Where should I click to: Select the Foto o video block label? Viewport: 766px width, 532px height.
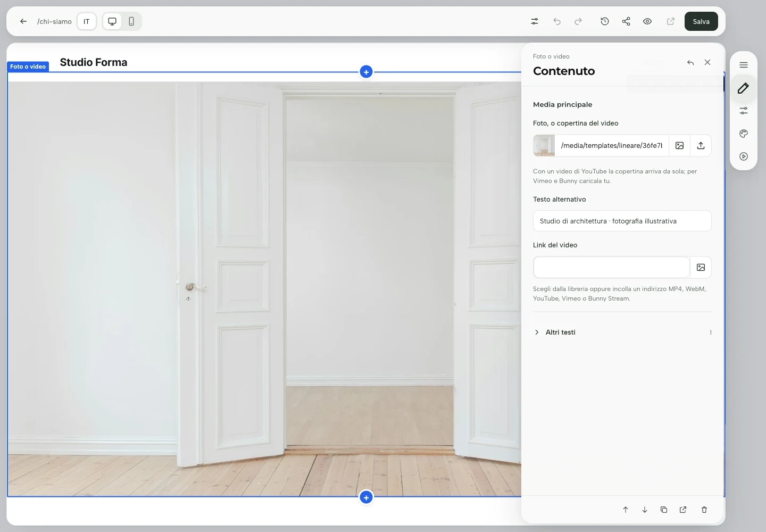(28, 66)
